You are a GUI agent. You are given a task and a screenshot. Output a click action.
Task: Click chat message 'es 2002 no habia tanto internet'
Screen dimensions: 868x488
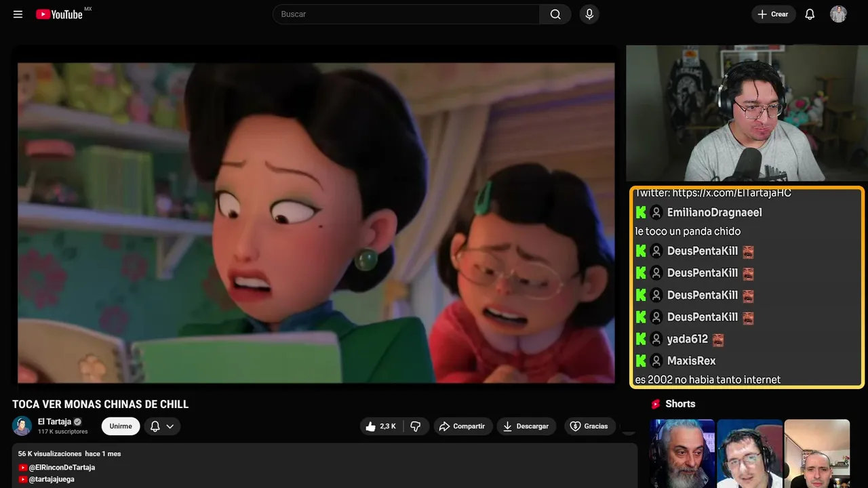tap(708, 380)
